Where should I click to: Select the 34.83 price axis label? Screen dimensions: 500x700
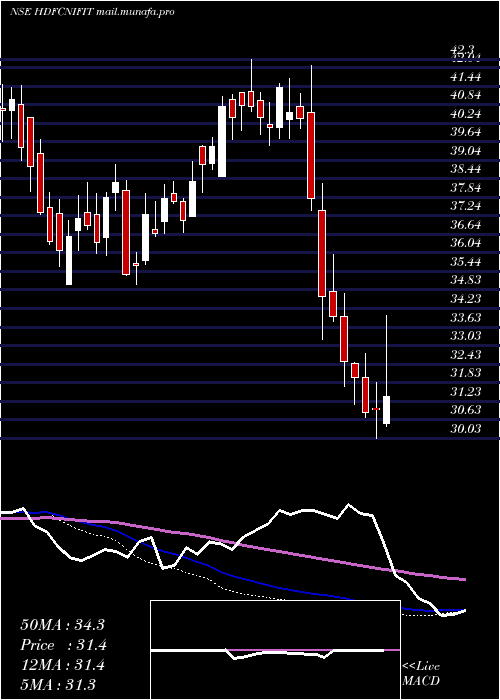point(465,281)
